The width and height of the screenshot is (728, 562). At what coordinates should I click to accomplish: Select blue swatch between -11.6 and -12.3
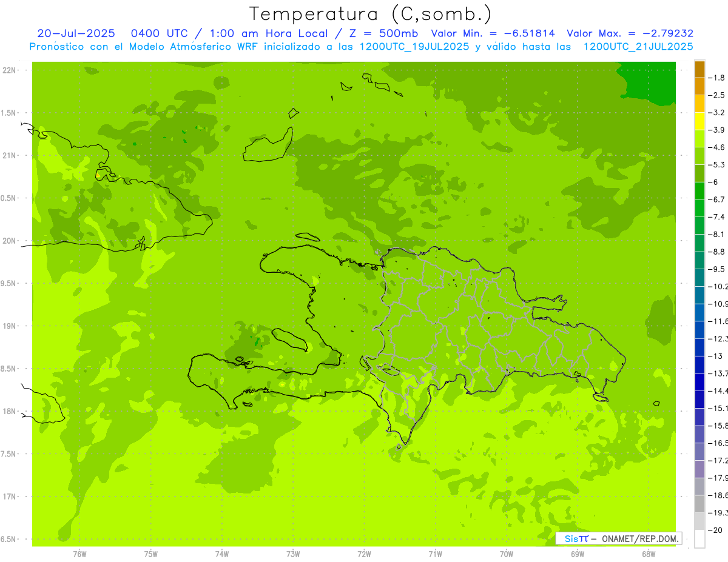tap(699, 330)
